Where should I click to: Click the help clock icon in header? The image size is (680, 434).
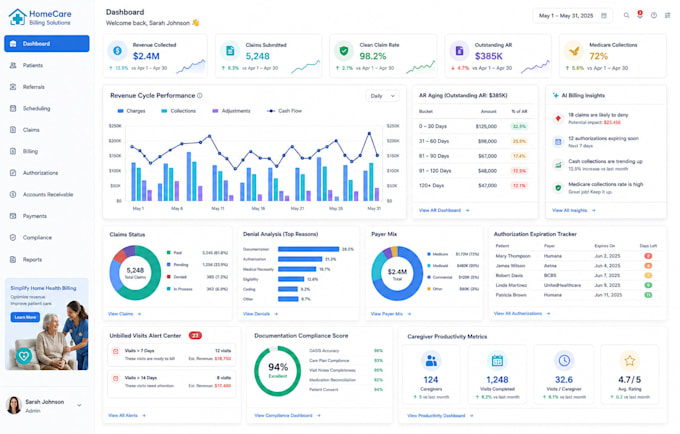(x=654, y=15)
